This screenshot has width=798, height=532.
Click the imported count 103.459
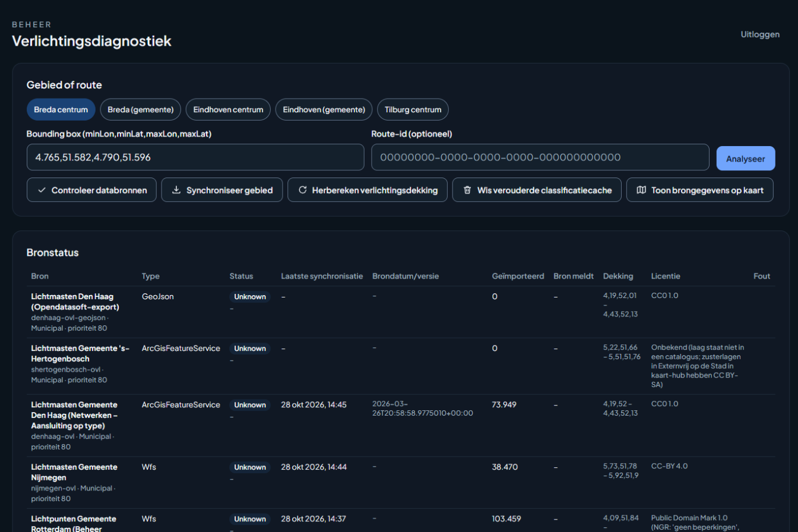point(506,518)
